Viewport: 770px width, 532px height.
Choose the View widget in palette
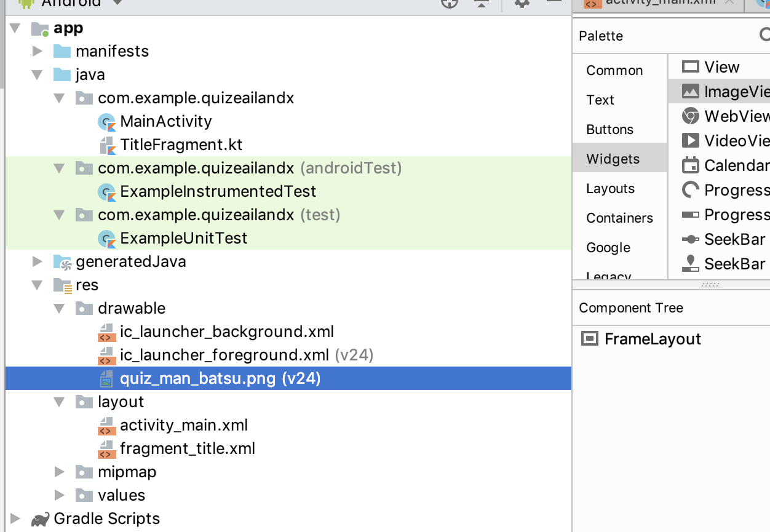point(722,67)
